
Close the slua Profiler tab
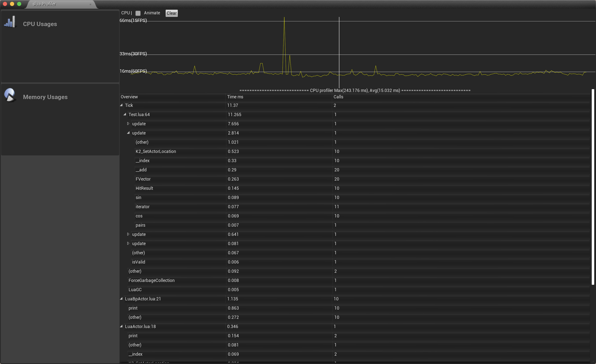(x=90, y=4)
